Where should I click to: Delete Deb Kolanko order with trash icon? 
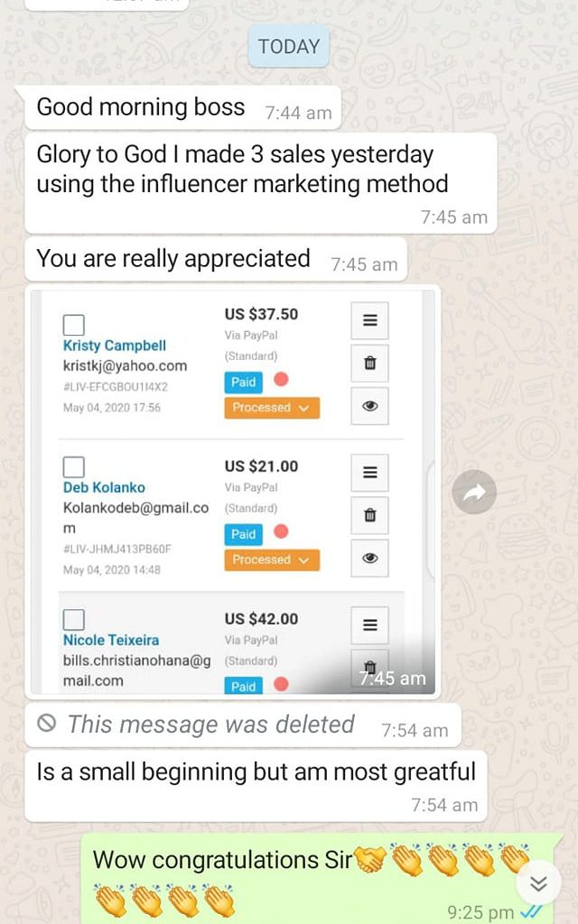[369, 515]
